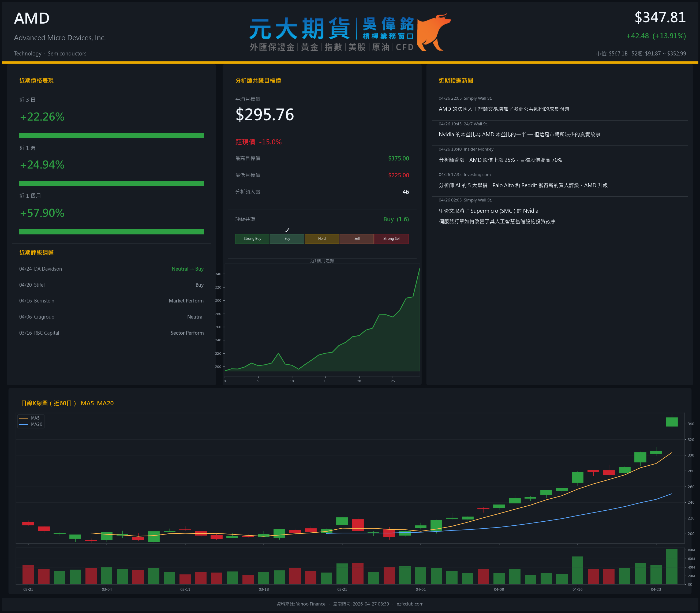Click the orange bull logo icon
The height and width of the screenshot is (613, 700).
click(434, 32)
